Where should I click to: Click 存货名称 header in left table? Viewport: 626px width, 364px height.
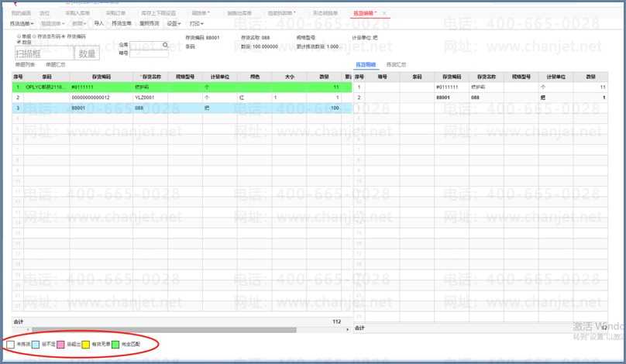[x=150, y=77]
